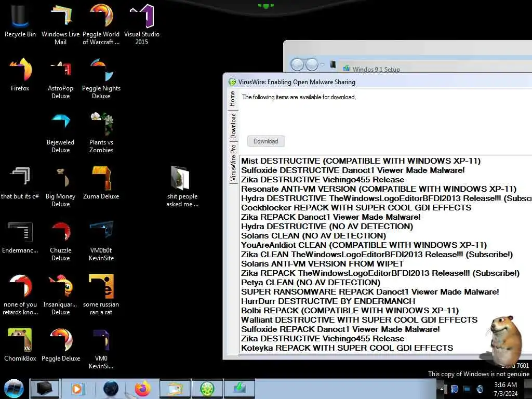Viewport: 532px width, 399px height.
Task: Select 'some russian ran a rat' icon
Action: (101, 295)
